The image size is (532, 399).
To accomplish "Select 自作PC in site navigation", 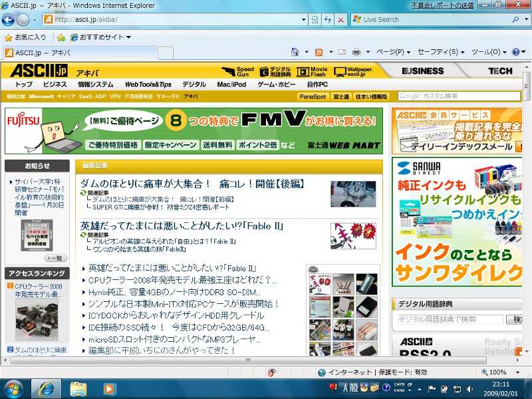I will pos(318,84).
